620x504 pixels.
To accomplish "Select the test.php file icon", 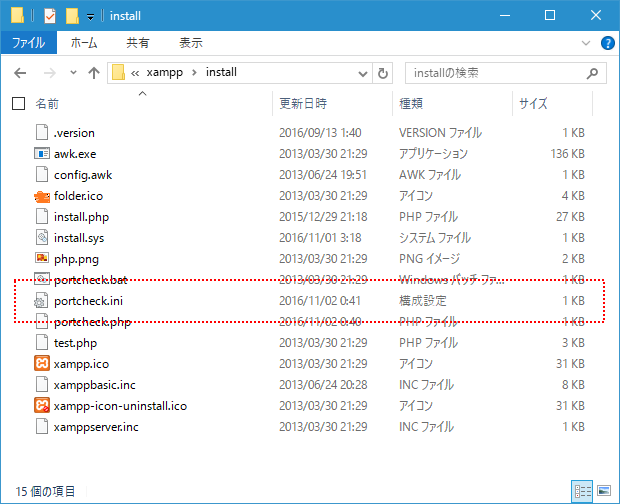I will pyautogui.click(x=42, y=342).
